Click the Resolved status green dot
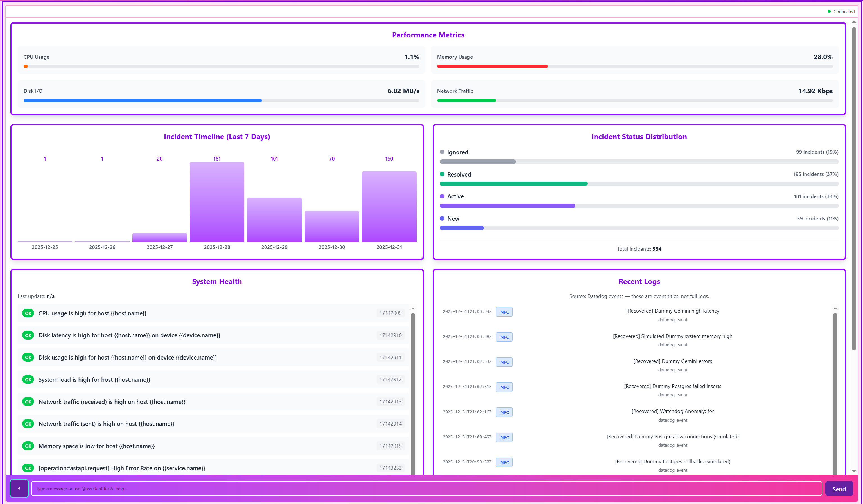The image size is (863, 504). 442,174
